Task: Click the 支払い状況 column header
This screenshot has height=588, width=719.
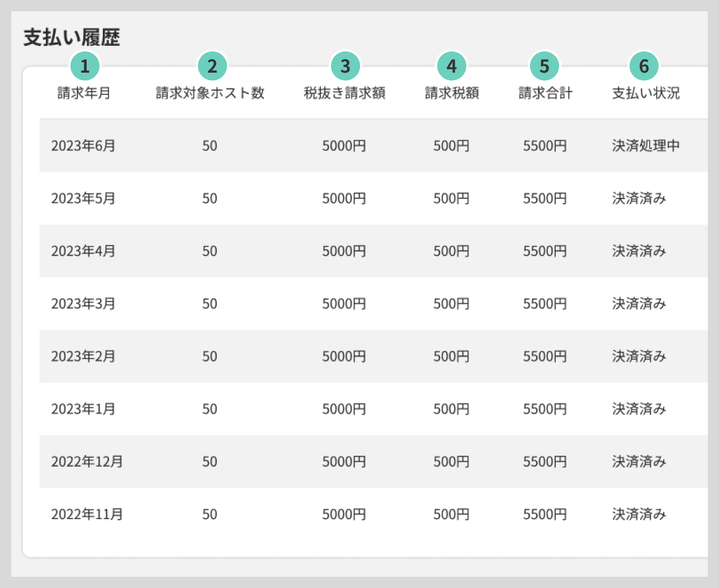Action: point(646,93)
